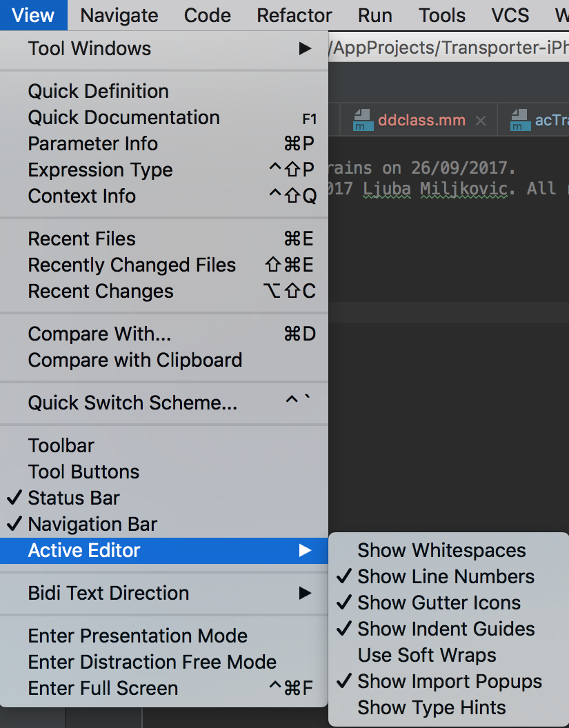
Task: Hide the Navigation Bar
Action: (x=92, y=524)
